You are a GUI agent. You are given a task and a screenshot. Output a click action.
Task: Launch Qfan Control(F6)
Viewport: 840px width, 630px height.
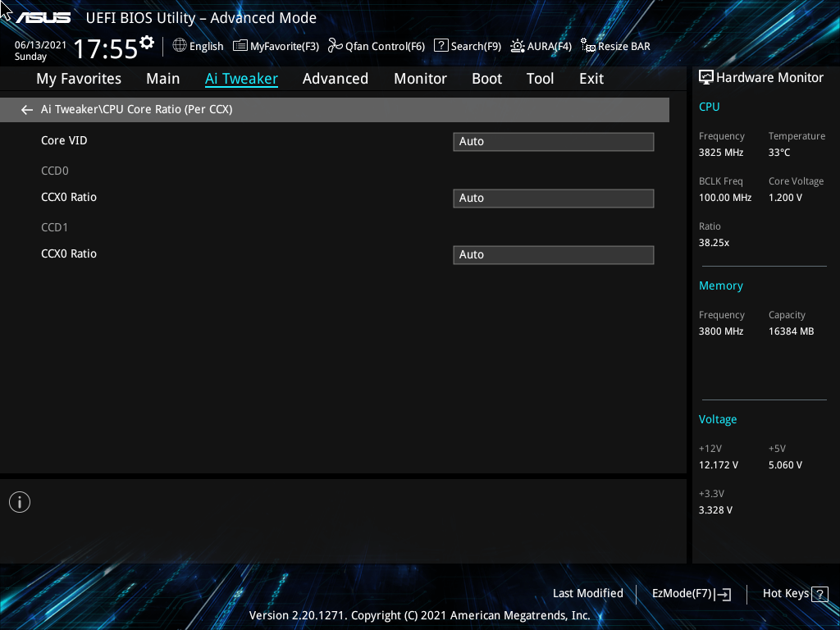click(x=376, y=46)
